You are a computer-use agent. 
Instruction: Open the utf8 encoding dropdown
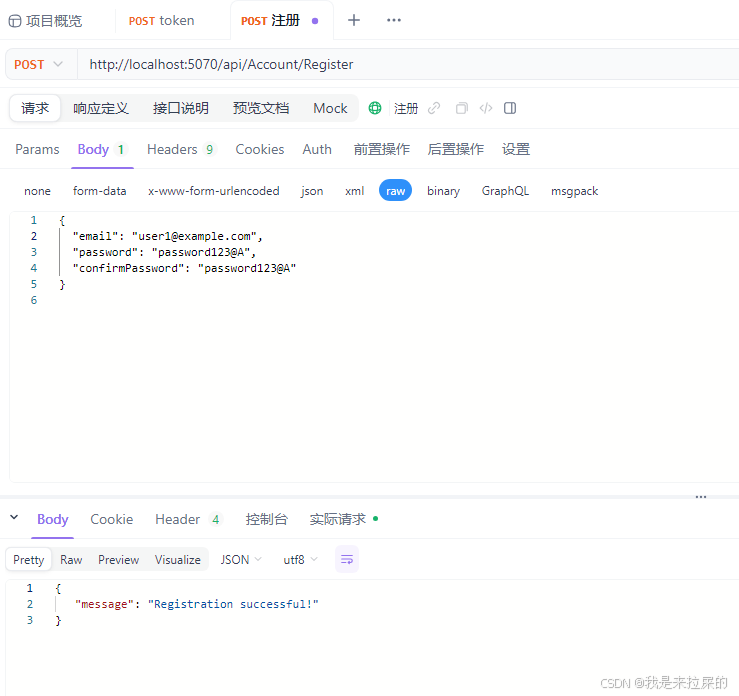point(300,560)
